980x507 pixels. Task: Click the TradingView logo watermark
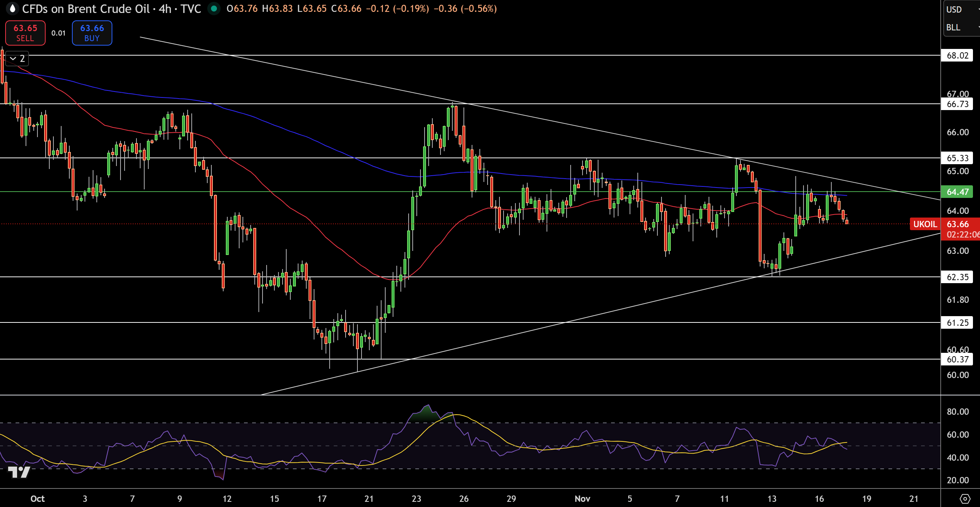19,472
